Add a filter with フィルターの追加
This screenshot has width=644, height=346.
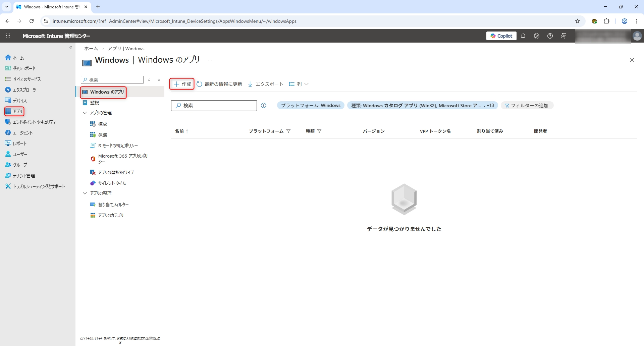527,106
